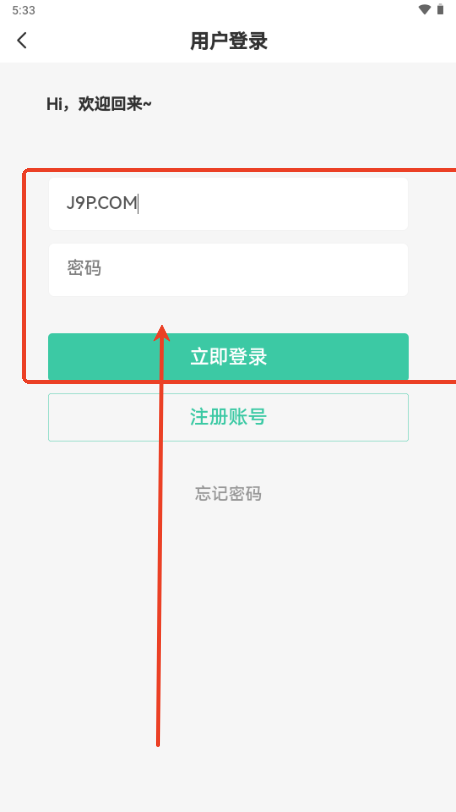456x812 pixels.
Task: Go back using the top-left arrow
Action: (x=22, y=40)
